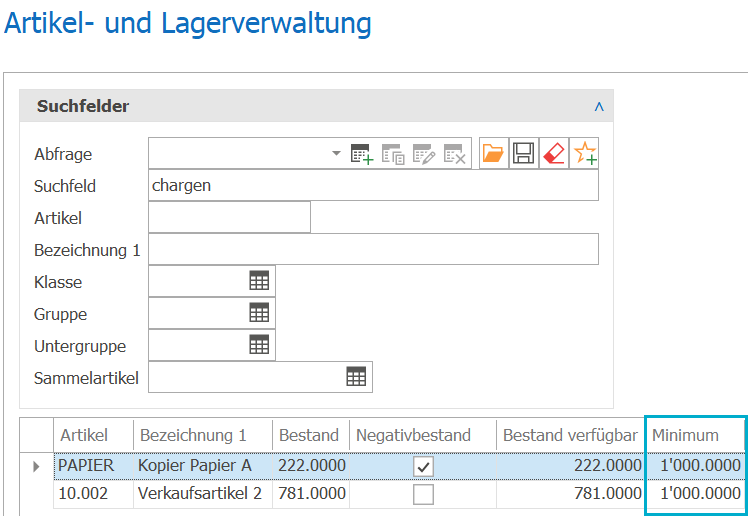This screenshot has width=748, height=516.
Task: Collapse the Suchfelder panel chevron
Action: (599, 106)
